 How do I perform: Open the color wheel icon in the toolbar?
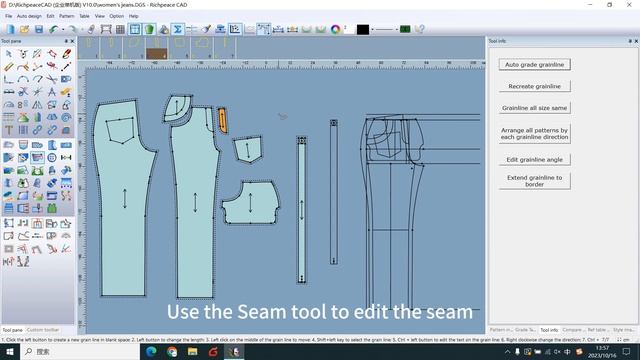(336, 29)
